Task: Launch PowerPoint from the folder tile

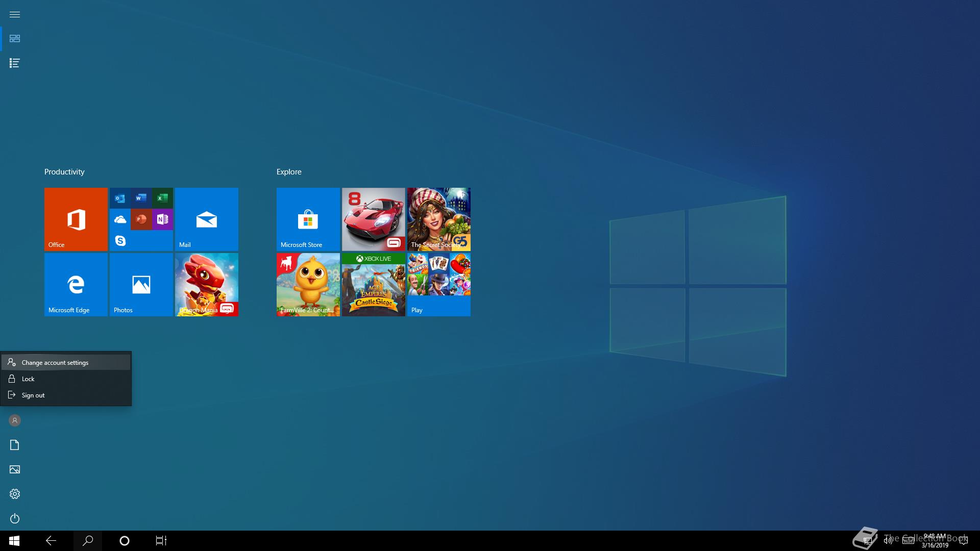Action: (141, 219)
